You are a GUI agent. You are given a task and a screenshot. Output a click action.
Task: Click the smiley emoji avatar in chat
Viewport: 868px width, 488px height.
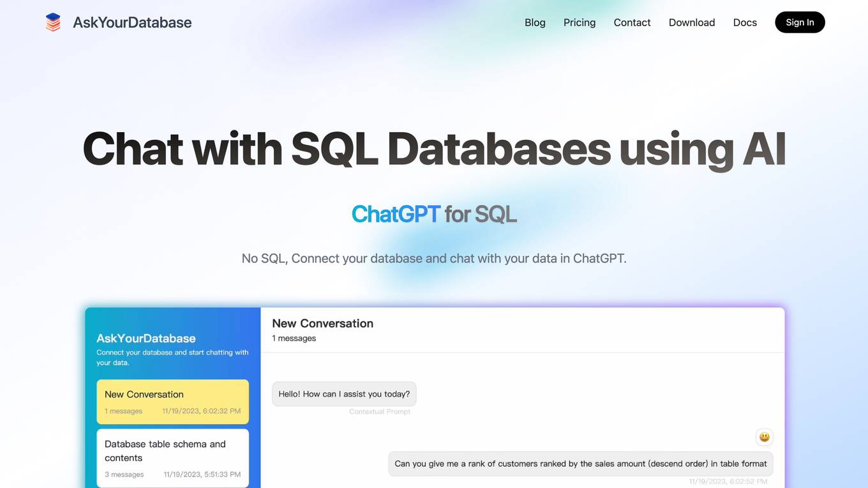tap(764, 437)
